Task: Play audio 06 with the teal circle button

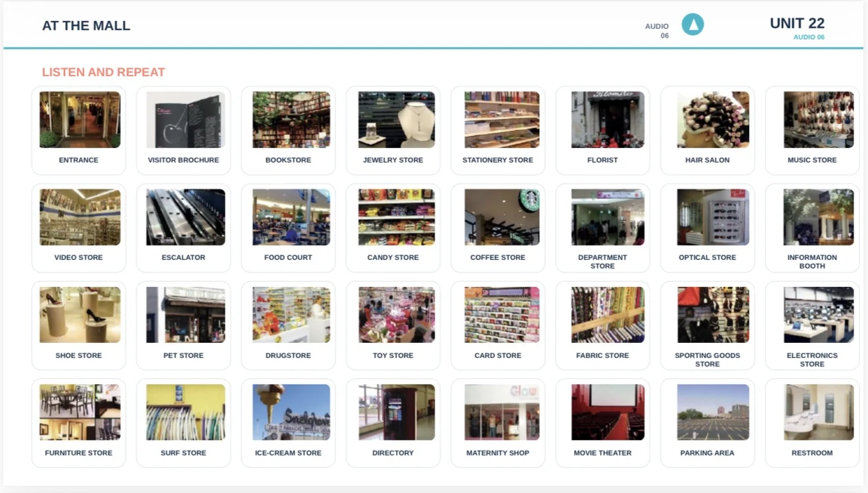Action: 692,25
